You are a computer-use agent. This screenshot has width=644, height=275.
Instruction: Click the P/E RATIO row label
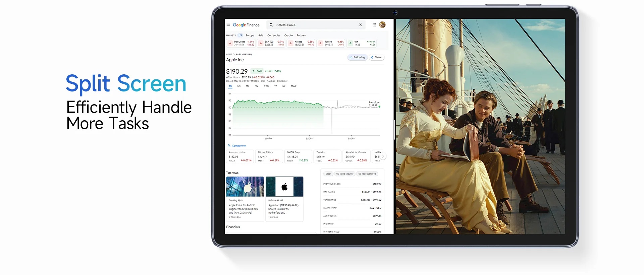(x=328, y=224)
